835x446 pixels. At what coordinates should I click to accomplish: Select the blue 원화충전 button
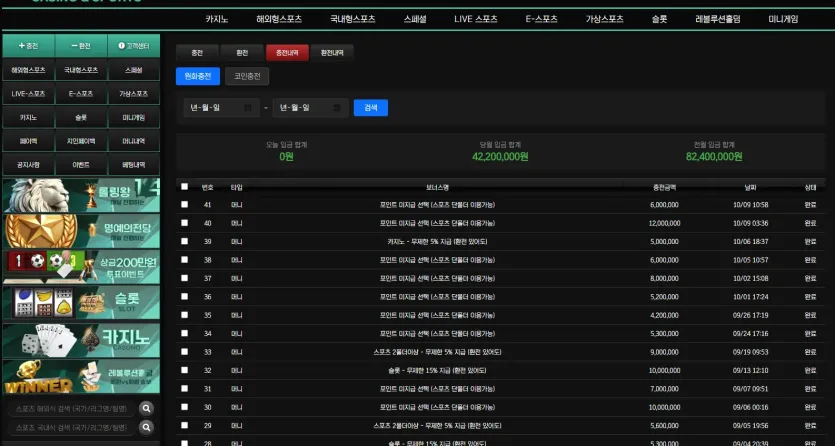click(x=198, y=76)
